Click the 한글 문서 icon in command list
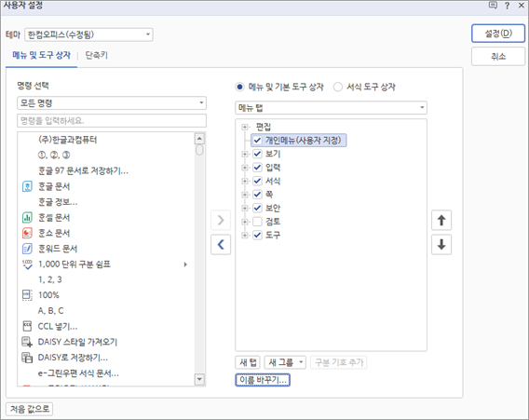Viewport: 529px width, 420px height. (x=27, y=186)
